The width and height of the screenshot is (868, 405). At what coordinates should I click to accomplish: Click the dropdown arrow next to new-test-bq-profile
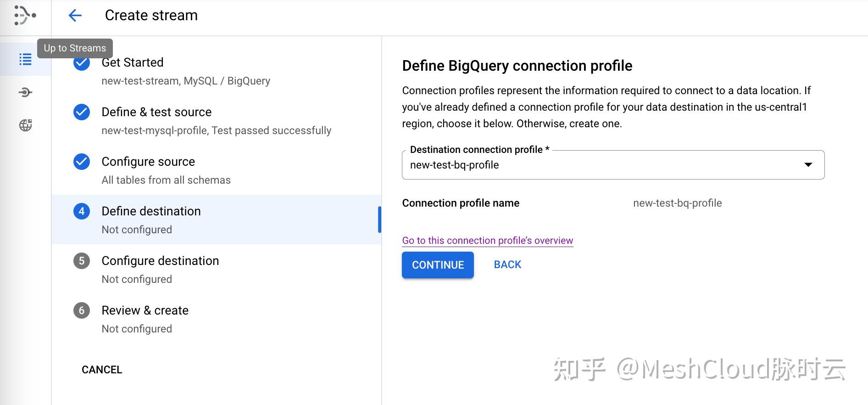coord(807,164)
